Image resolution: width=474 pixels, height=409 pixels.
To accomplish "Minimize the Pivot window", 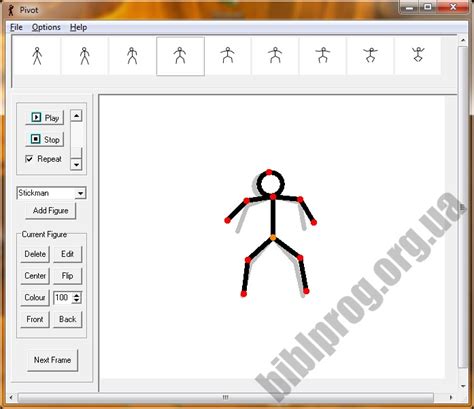I will coord(410,7).
